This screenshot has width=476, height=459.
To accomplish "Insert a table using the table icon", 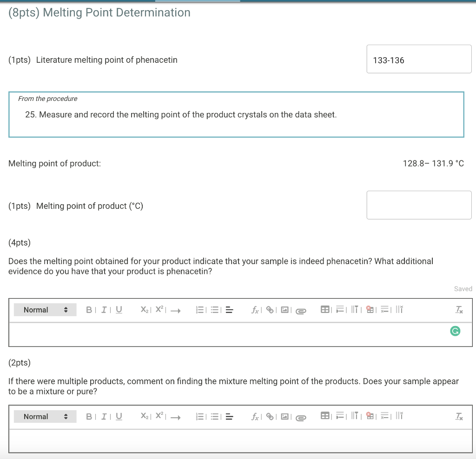I will point(325,309).
